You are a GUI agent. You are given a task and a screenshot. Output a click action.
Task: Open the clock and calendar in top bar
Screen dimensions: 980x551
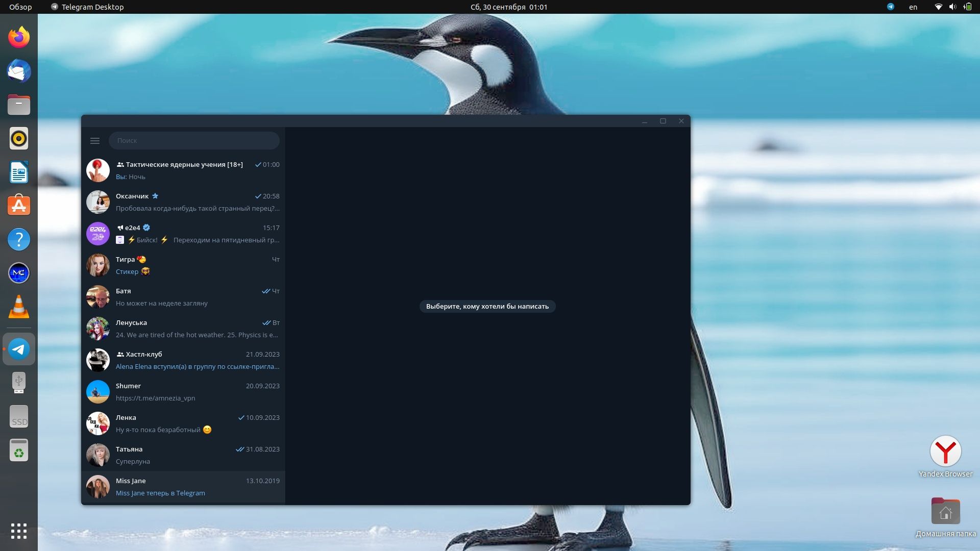[x=509, y=7]
